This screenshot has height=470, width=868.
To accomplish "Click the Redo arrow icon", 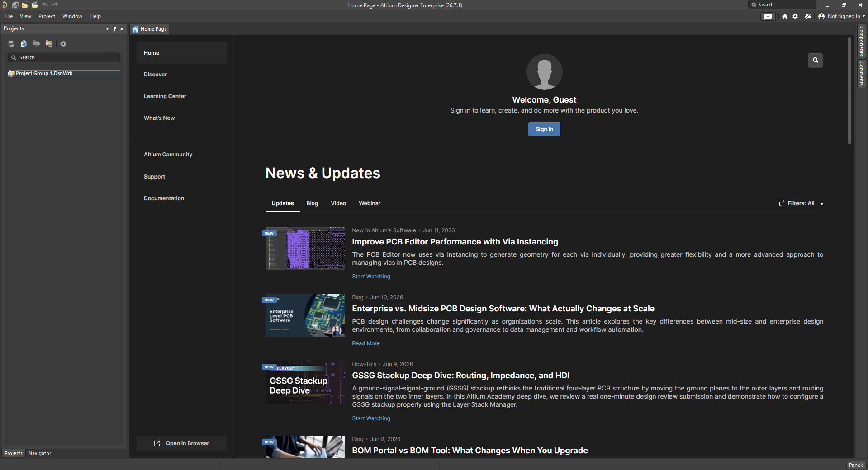I will 55,5.
